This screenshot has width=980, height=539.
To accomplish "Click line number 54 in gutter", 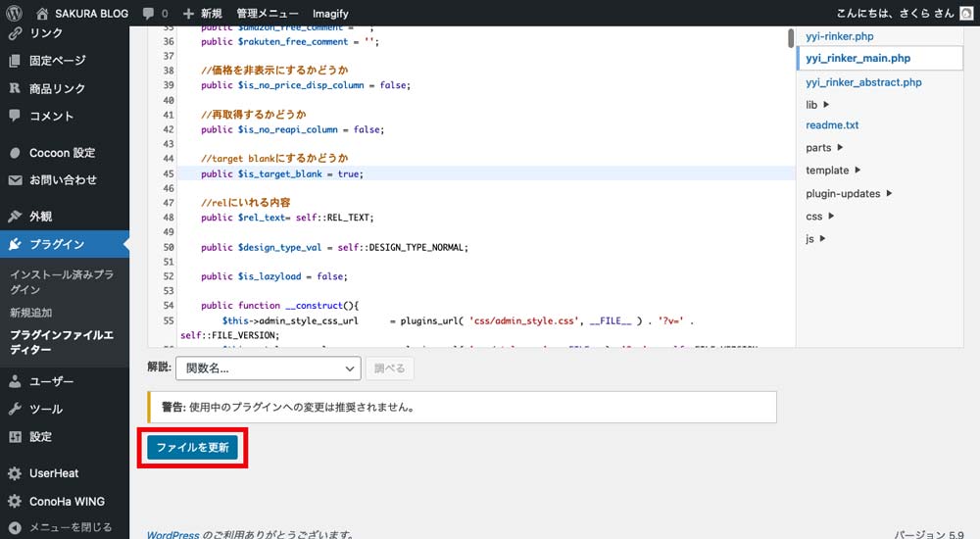I will pos(169,306).
